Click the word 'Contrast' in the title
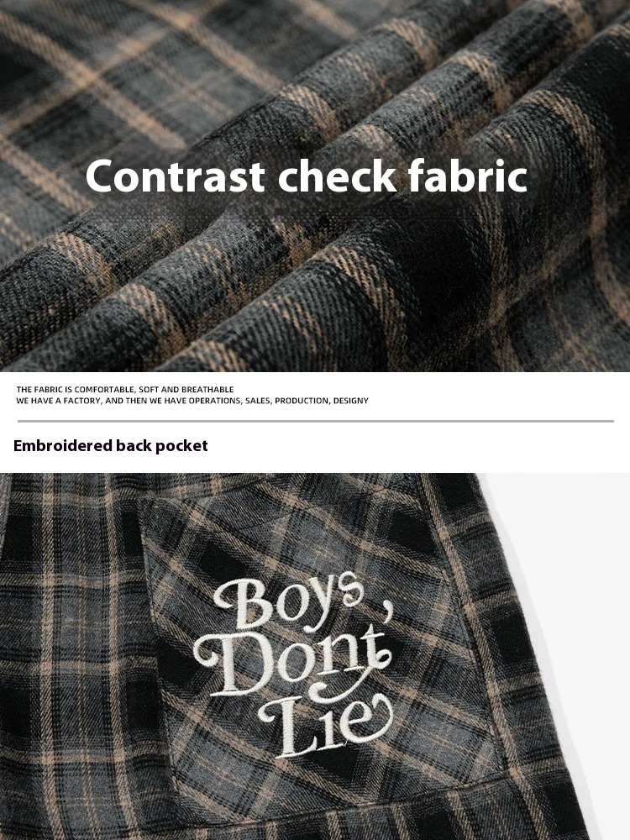 (176, 176)
